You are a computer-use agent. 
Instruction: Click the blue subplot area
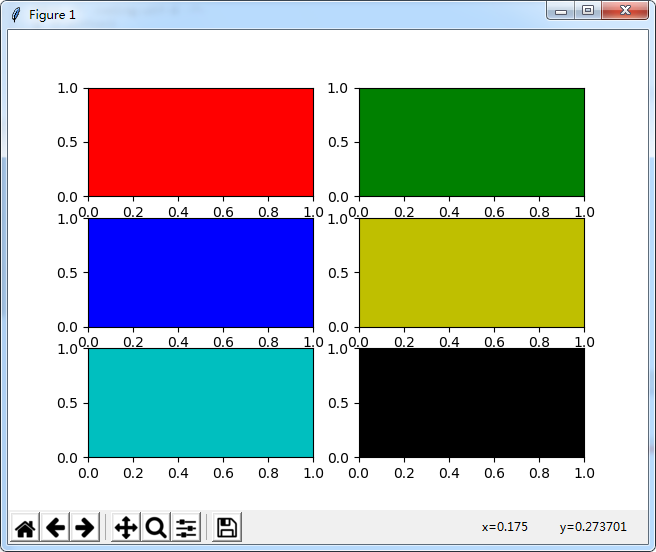tap(201, 273)
